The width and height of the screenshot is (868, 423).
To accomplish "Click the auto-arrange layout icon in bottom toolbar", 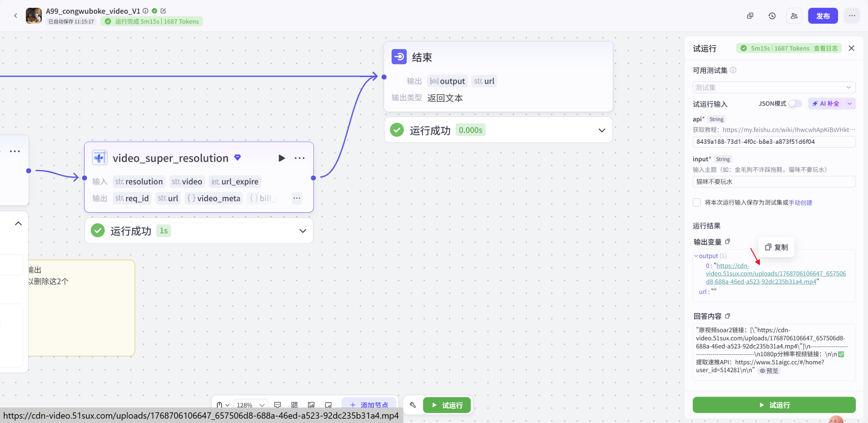I will point(294,404).
